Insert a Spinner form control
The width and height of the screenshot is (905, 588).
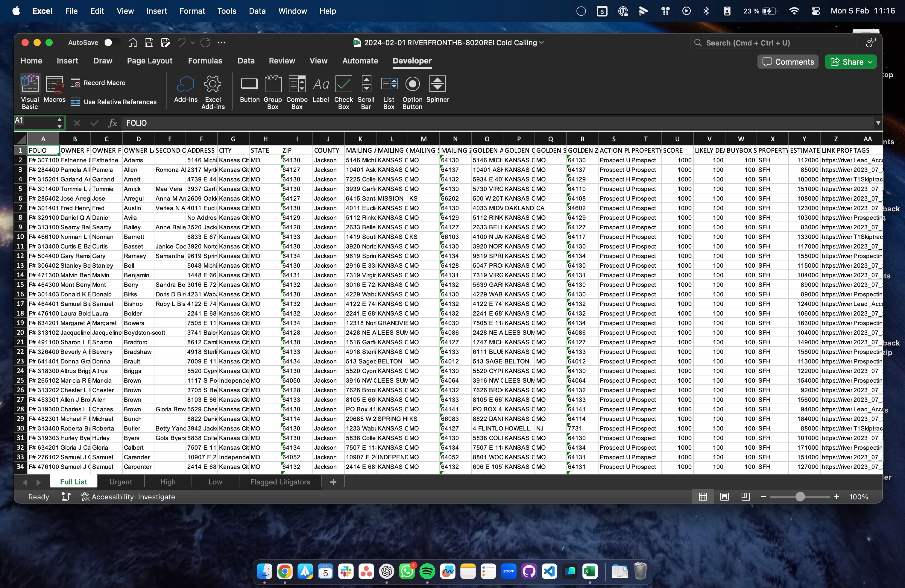437,89
